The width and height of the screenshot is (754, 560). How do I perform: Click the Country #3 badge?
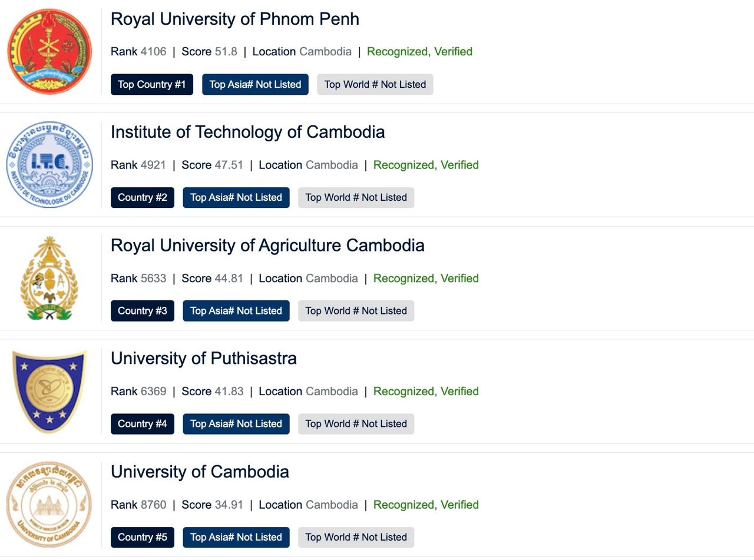click(x=142, y=311)
